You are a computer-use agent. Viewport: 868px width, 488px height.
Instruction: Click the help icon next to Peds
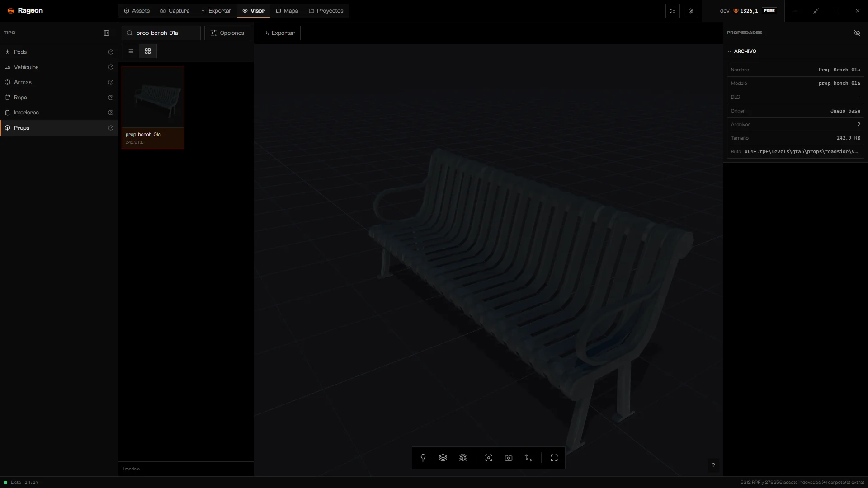[111, 52]
